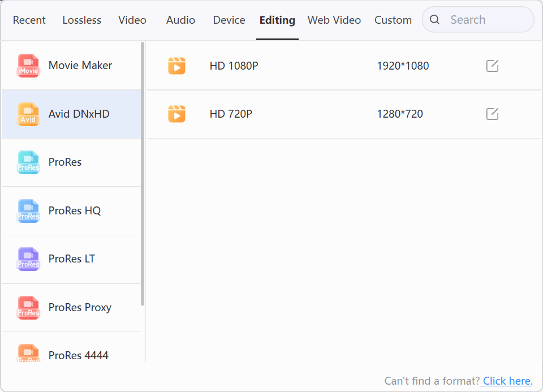Switch to the Lossless tab
The width and height of the screenshot is (543, 392).
click(81, 20)
